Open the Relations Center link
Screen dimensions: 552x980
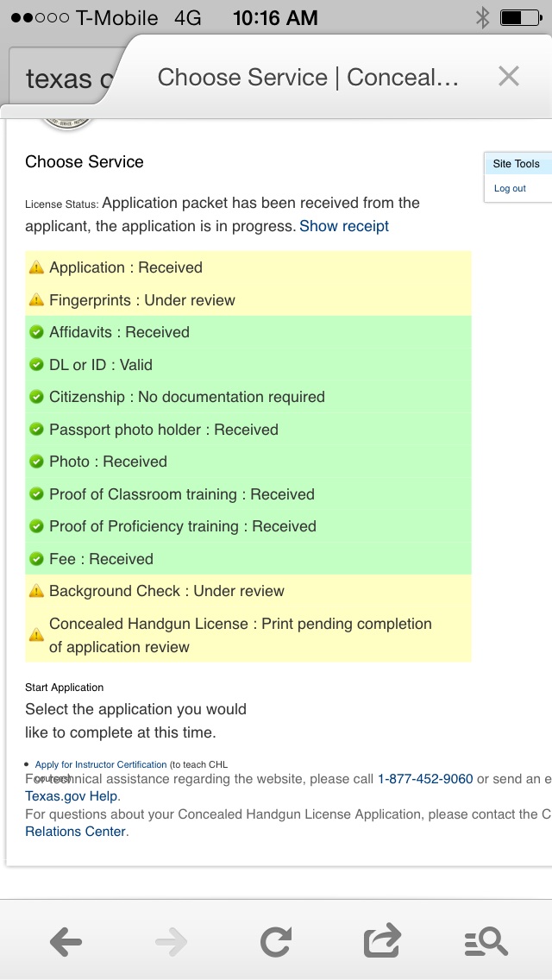(x=75, y=832)
